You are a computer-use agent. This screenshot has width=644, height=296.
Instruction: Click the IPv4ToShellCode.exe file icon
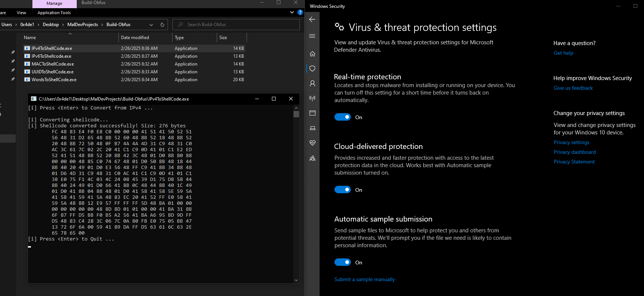click(x=27, y=48)
